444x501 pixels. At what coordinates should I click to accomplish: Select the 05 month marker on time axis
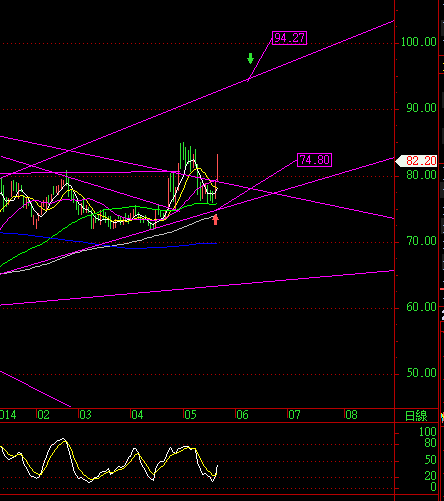(x=190, y=415)
